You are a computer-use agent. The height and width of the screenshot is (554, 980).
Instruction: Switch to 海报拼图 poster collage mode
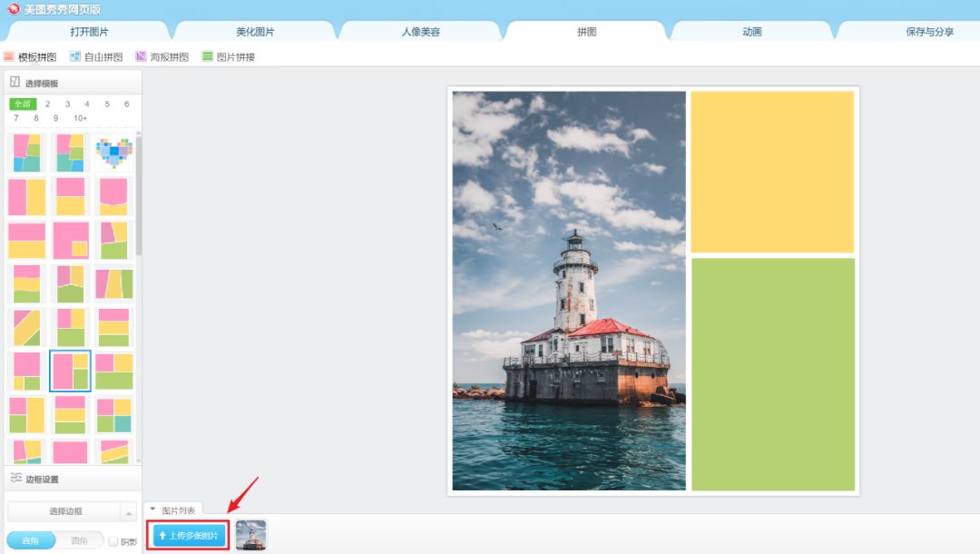(x=162, y=57)
